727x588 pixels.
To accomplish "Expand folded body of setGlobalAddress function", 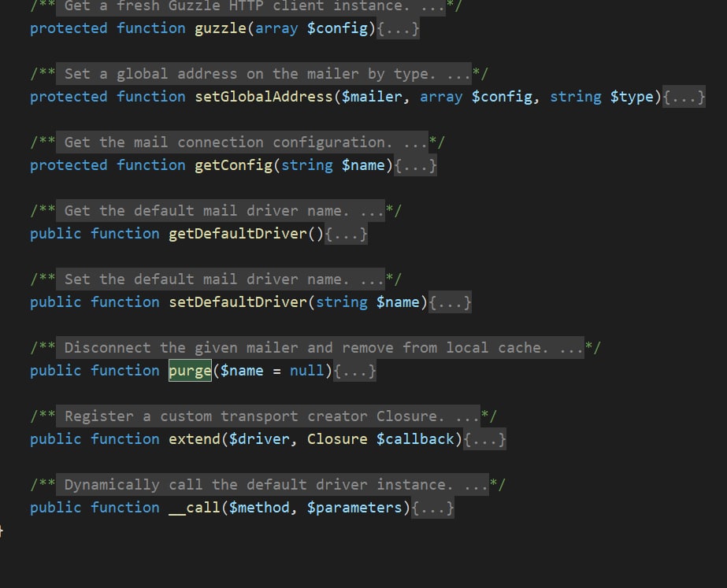I will coord(684,97).
